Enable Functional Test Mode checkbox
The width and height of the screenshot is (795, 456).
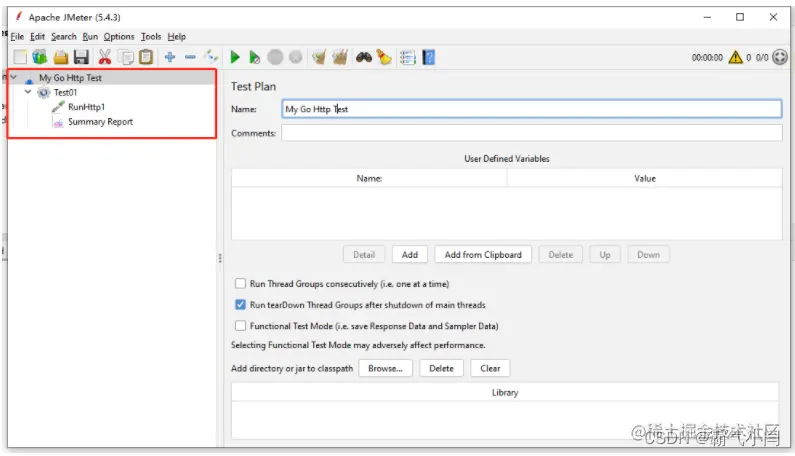coord(240,326)
